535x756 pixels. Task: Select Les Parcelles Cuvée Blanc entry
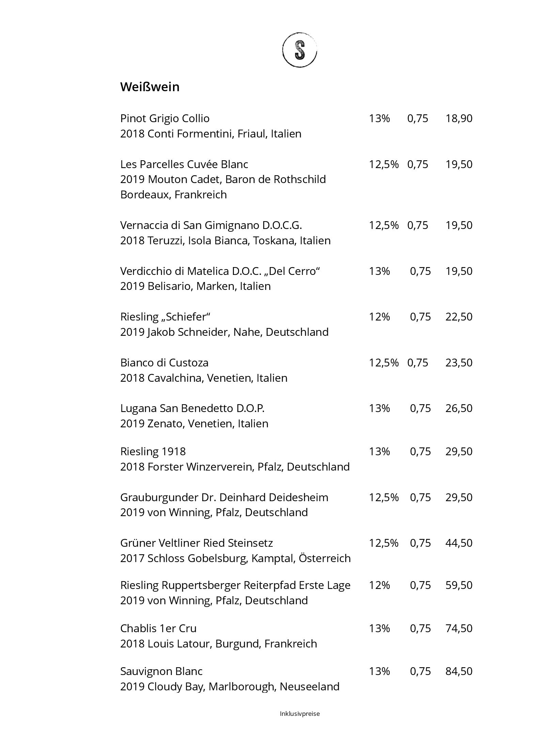click(184, 164)
